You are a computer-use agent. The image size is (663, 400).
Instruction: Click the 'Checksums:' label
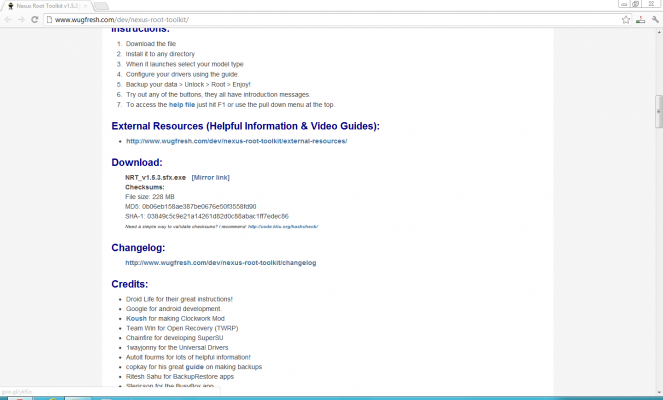tap(145, 187)
